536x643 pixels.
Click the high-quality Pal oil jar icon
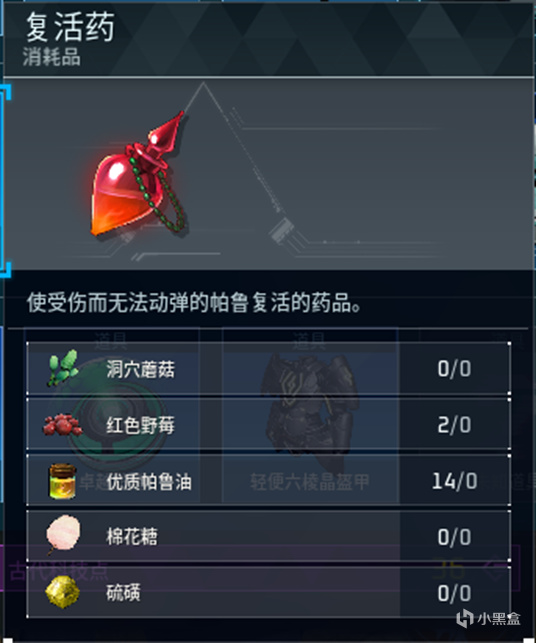point(62,481)
